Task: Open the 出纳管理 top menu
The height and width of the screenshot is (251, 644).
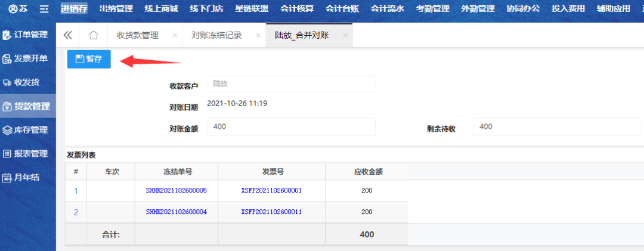Action: [115, 9]
